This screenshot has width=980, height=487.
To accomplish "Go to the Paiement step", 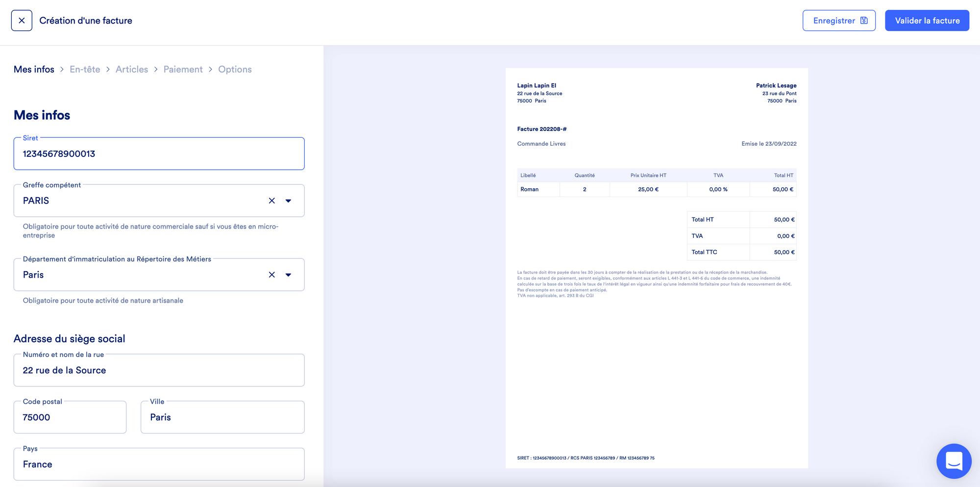I will [183, 69].
